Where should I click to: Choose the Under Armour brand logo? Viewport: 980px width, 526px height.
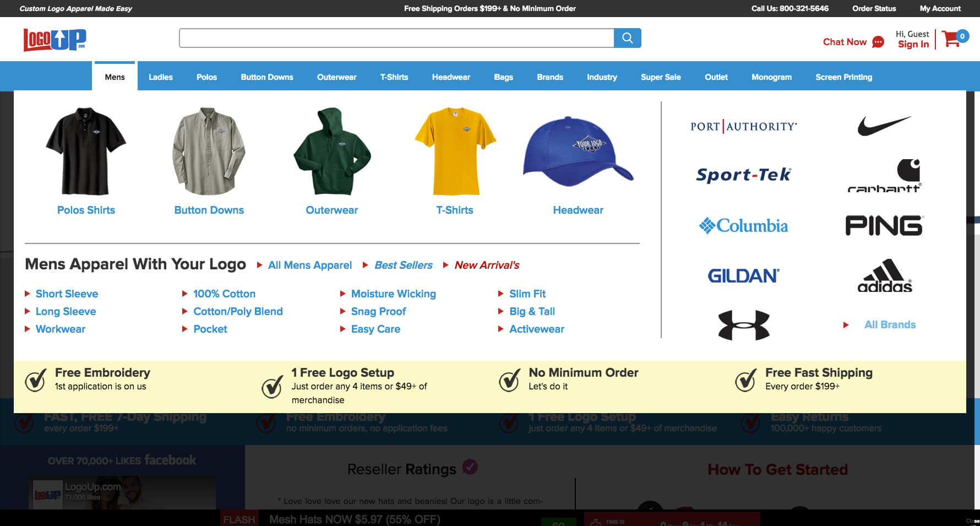click(743, 324)
